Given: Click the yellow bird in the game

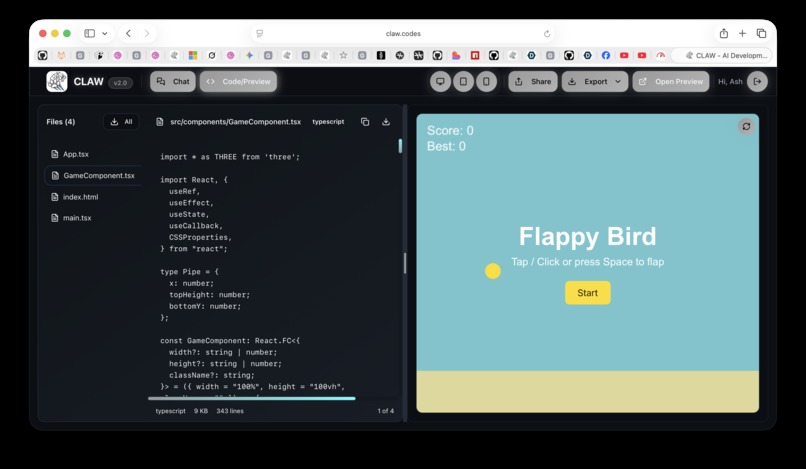Looking at the screenshot, I should 493,271.
